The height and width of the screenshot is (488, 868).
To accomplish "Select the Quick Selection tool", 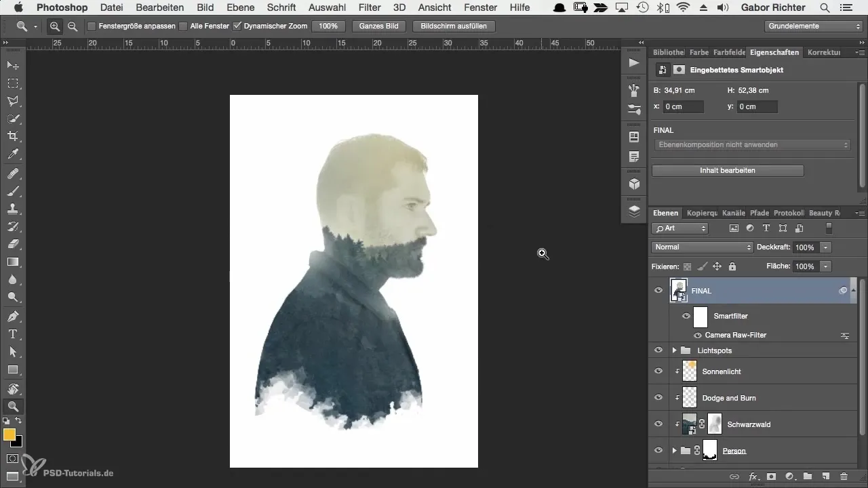I will pos(13,118).
